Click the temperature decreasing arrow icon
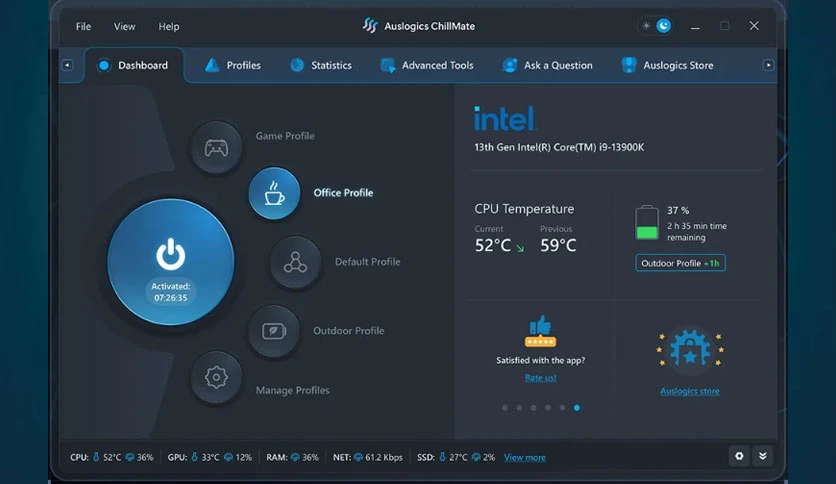 pyautogui.click(x=520, y=248)
